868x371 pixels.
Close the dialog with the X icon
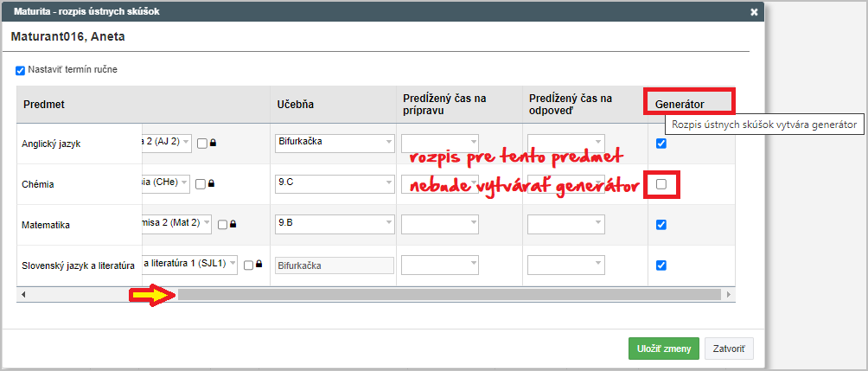pos(753,11)
